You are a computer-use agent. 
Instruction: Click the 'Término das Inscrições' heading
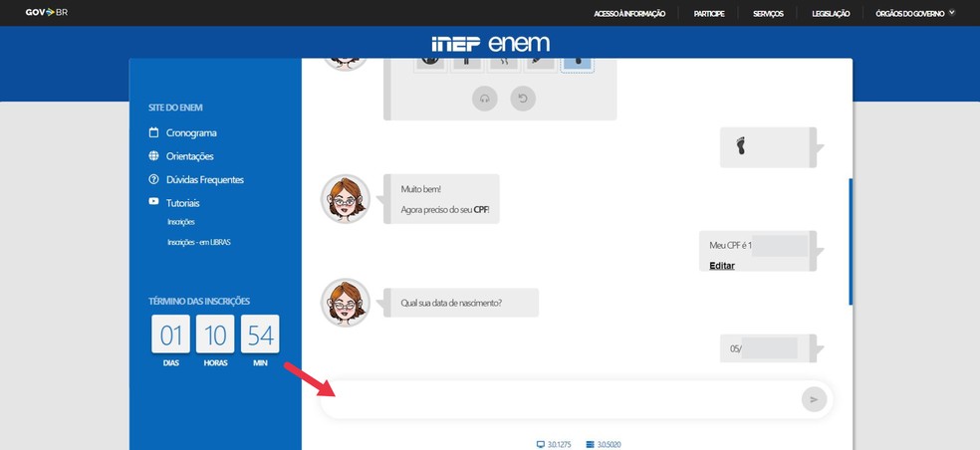[x=199, y=302]
